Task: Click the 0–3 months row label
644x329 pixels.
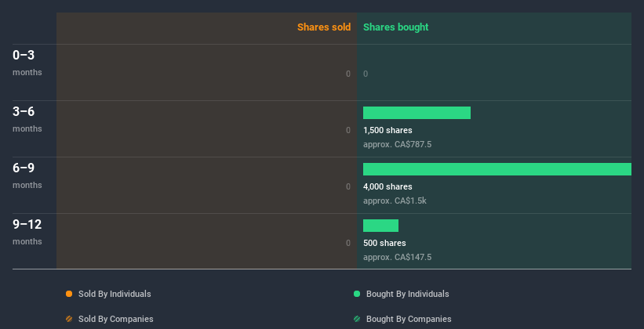Action: (x=27, y=63)
